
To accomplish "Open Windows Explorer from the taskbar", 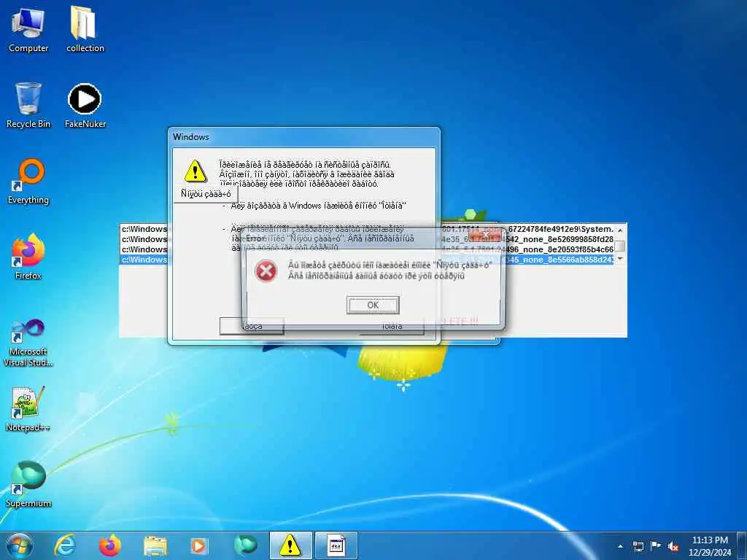I will 155,545.
